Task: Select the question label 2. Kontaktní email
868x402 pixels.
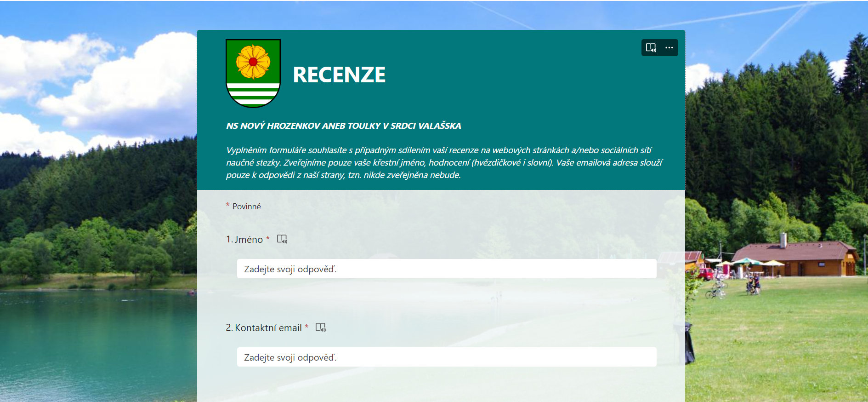Action: point(264,328)
